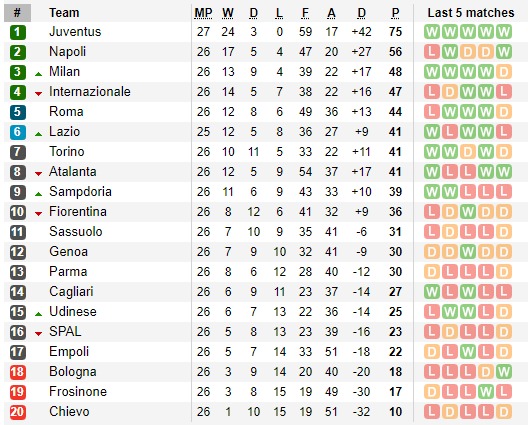Click Roma rank 5 dark blue badge
This screenshot has height=425, width=528.
[x=18, y=112]
